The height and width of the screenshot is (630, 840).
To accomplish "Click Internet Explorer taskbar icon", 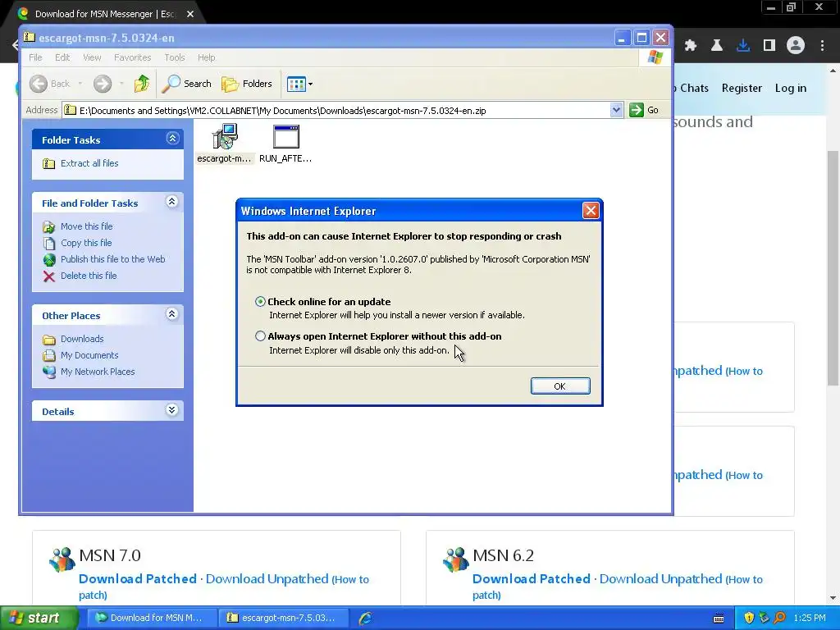I will click(365, 619).
